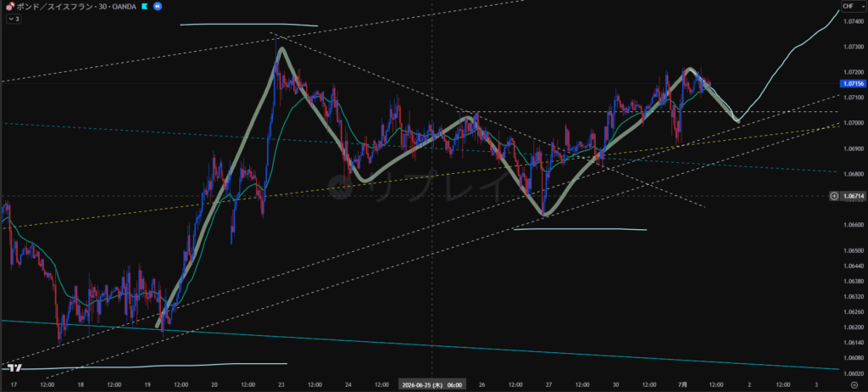Image resolution: width=868 pixels, height=392 pixels.
Task: Click the 27 date label on time axis
Action: tap(548, 384)
